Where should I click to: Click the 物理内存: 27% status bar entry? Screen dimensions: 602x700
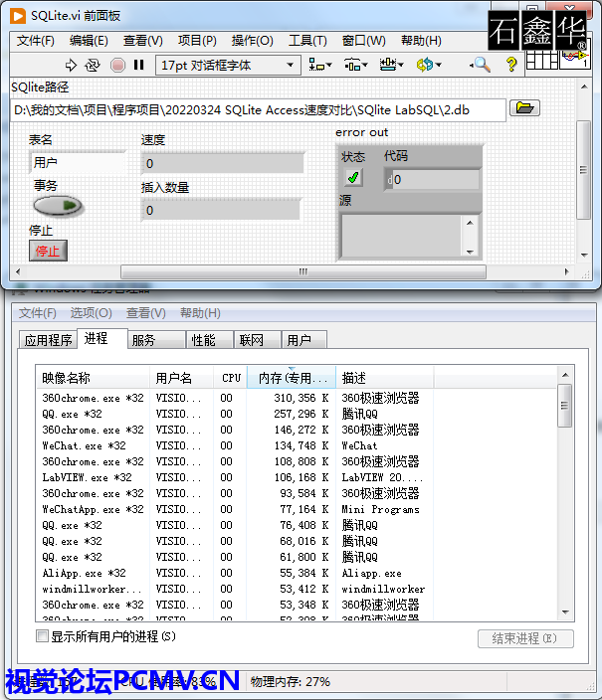pos(291,681)
